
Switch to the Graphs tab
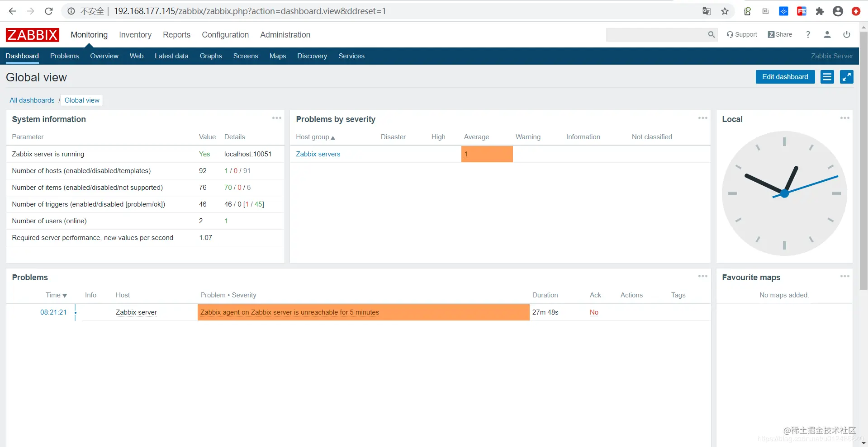[211, 56]
